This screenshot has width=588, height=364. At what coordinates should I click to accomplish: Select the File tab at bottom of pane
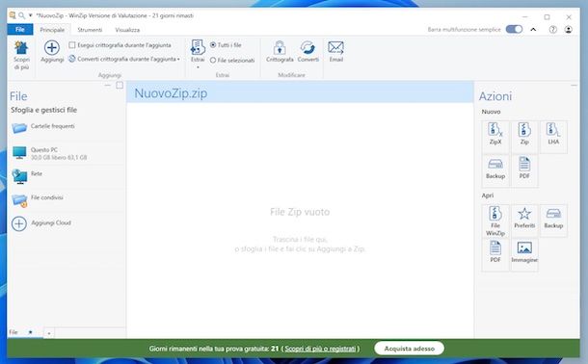13,332
